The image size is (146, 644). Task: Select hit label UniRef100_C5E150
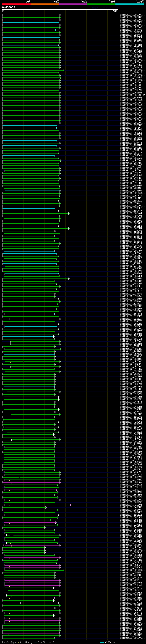point(131,572)
